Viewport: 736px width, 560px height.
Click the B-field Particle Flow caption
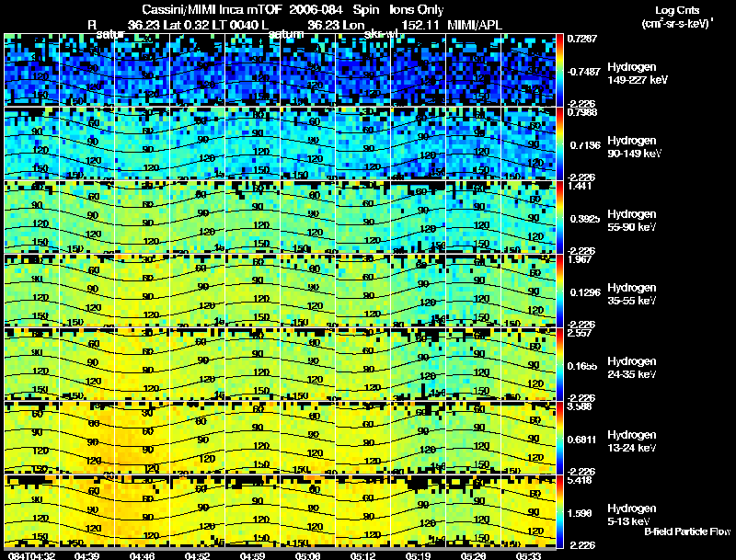coord(687,531)
